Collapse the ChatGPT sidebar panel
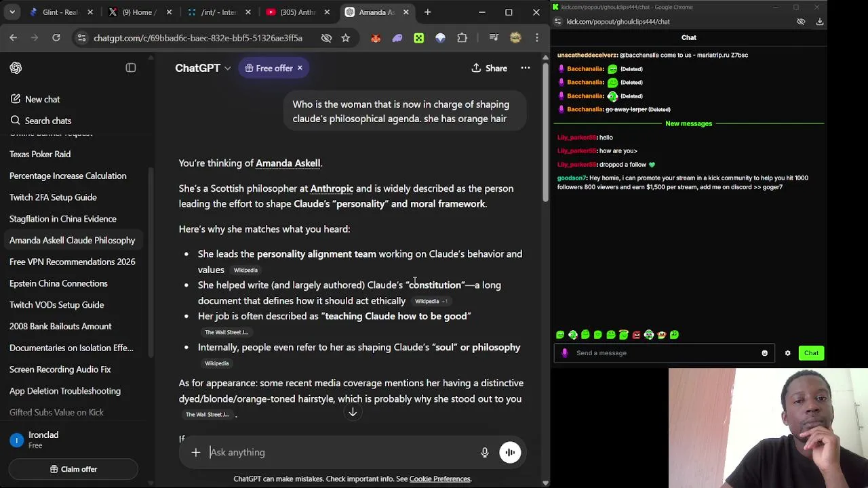868x488 pixels. tap(131, 68)
